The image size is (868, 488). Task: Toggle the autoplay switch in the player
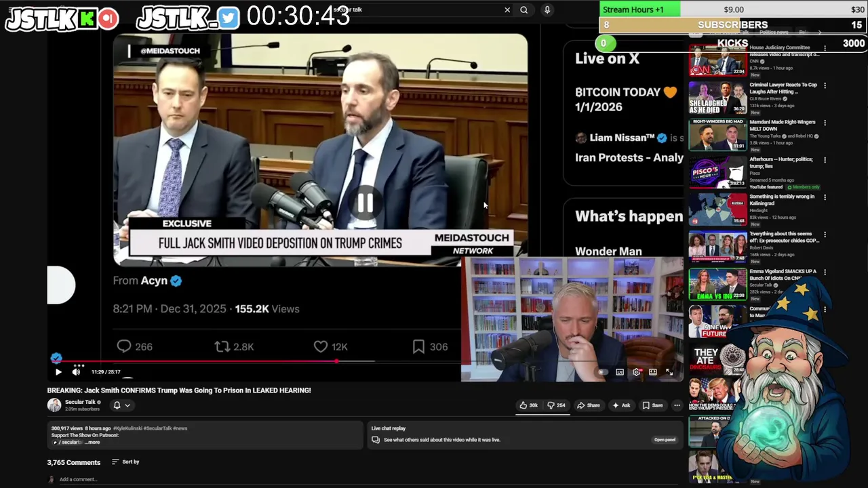pyautogui.click(x=603, y=372)
